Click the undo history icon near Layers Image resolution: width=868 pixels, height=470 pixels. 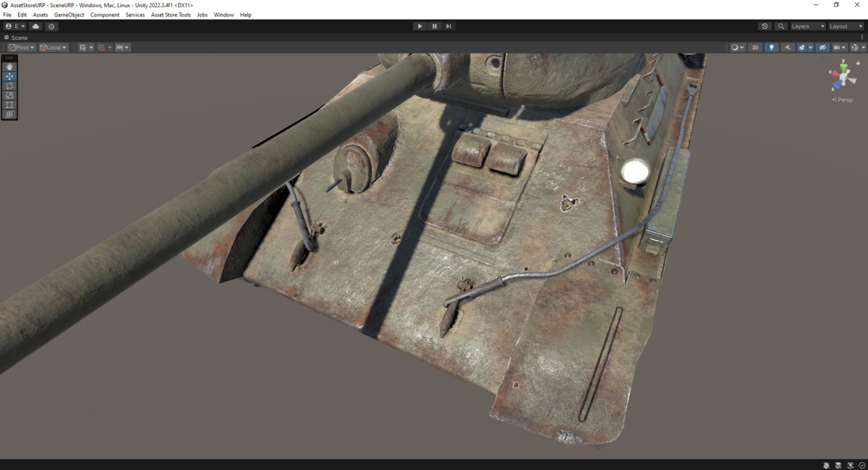tap(765, 26)
